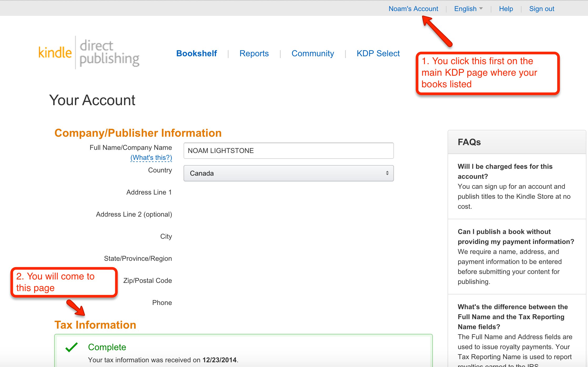
Task: Open the Country dropdown showing Canada
Action: point(288,173)
